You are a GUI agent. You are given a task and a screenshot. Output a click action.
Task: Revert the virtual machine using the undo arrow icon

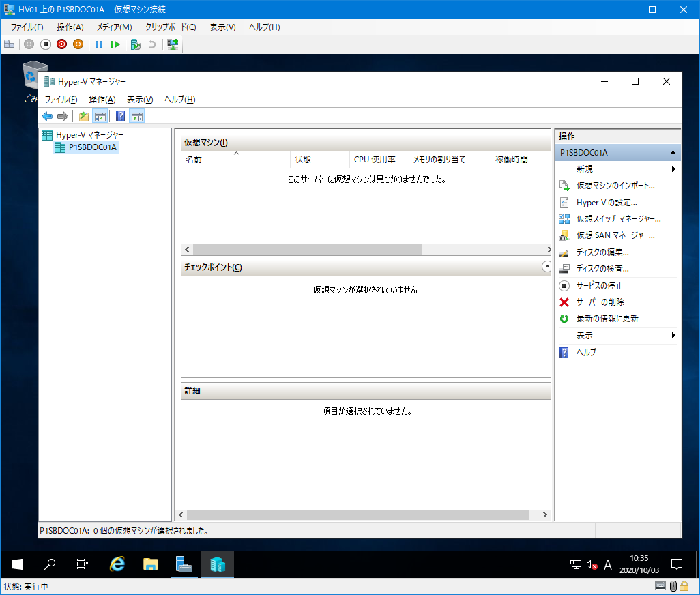151,44
